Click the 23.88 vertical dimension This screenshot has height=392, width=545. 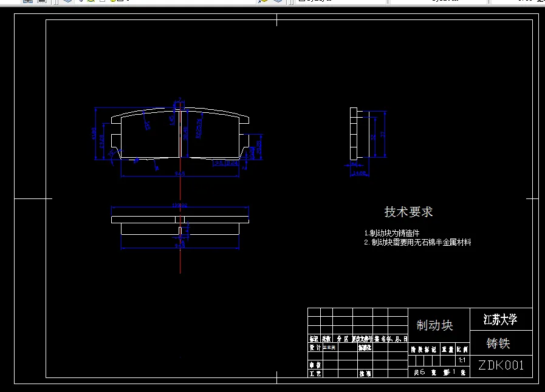pos(101,141)
